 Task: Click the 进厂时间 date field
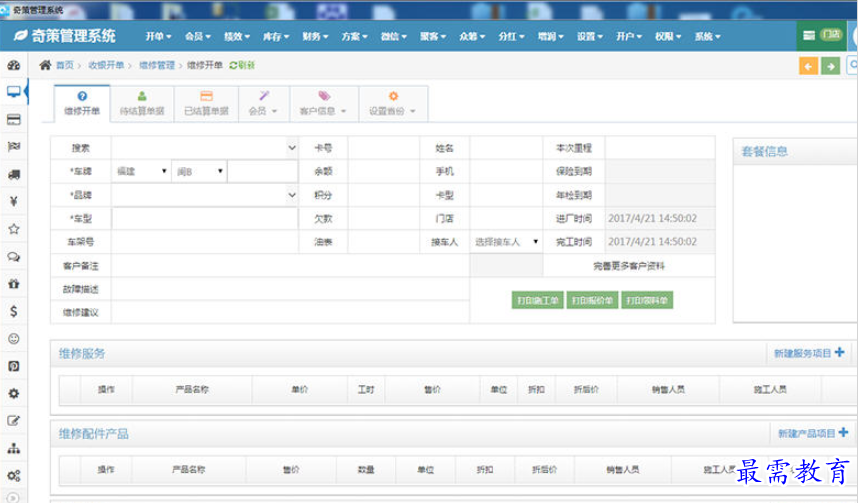tap(660, 218)
